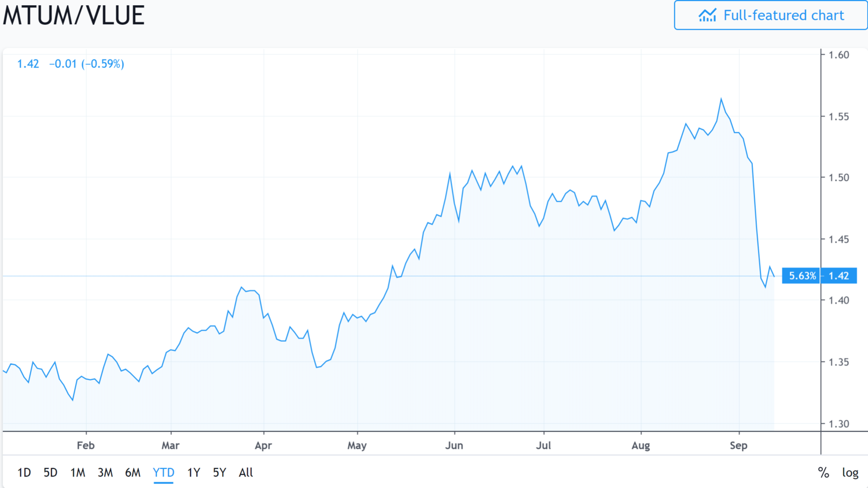Choose the 6M time range
The width and height of the screenshot is (868, 488).
pyautogui.click(x=133, y=472)
